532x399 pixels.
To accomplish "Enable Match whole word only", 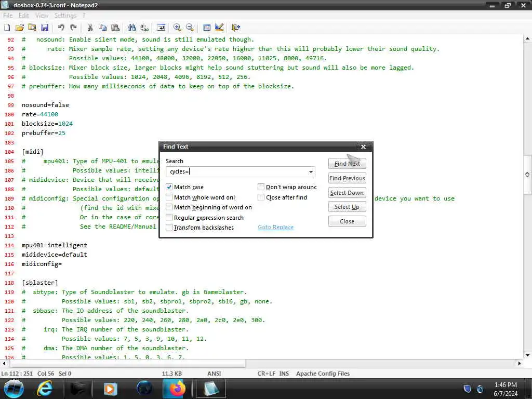I will coord(169,197).
